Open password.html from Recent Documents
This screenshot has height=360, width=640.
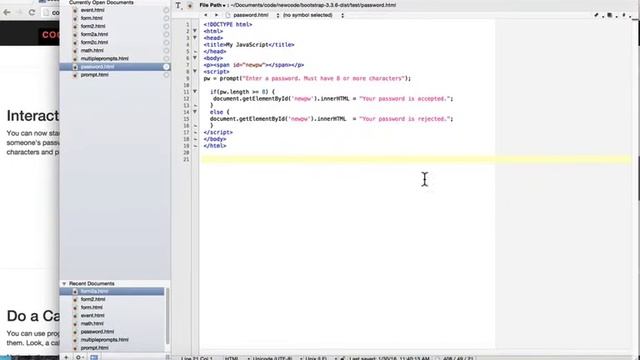click(97, 332)
